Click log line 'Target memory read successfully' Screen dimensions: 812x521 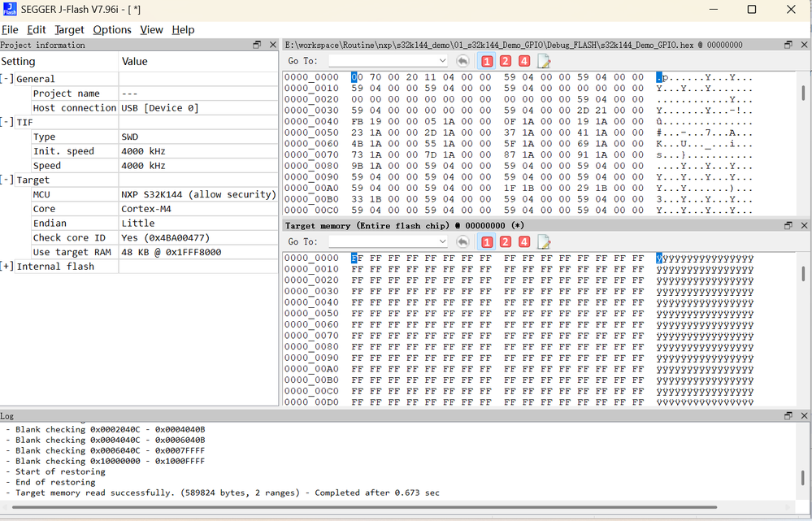pyautogui.click(x=228, y=493)
